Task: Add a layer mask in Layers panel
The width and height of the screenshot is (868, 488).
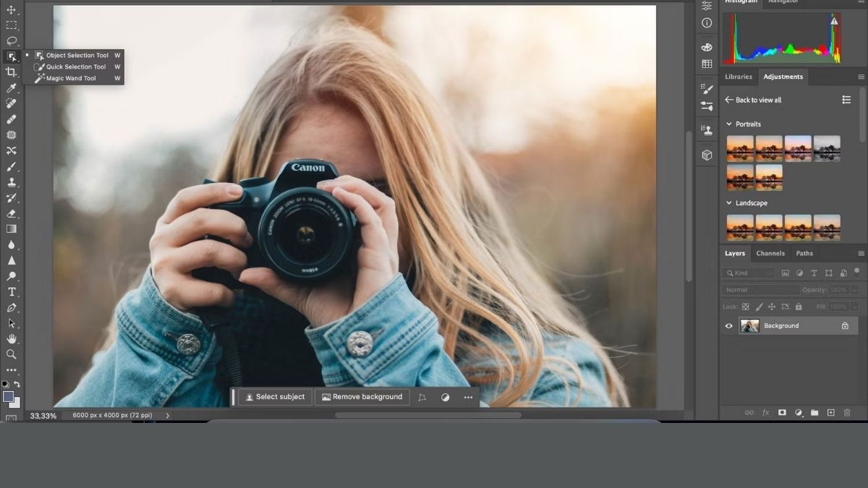Action: tap(782, 413)
